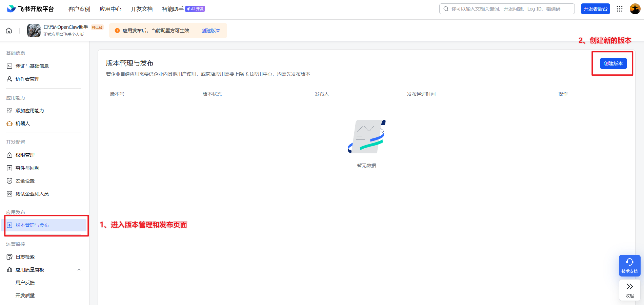The height and width of the screenshot is (305, 644).
Task: Click the 开发者后台 button
Action: (595, 9)
